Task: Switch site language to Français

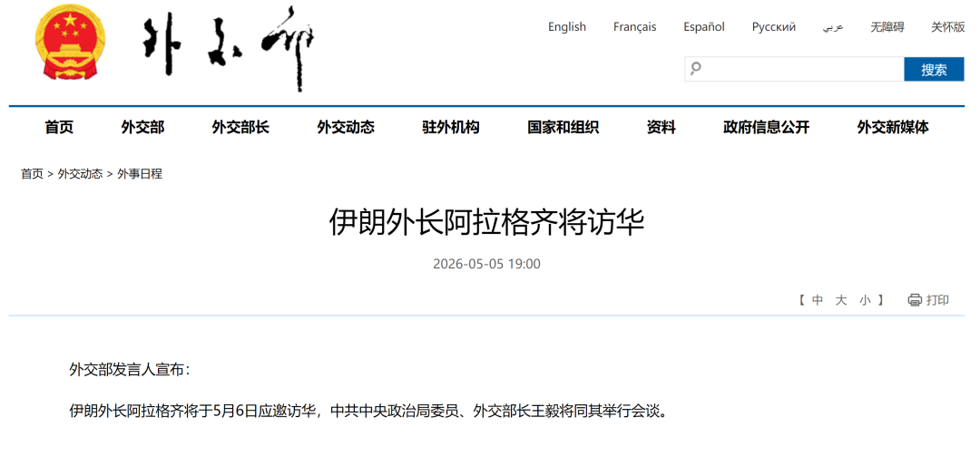Action: tap(634, 27)
